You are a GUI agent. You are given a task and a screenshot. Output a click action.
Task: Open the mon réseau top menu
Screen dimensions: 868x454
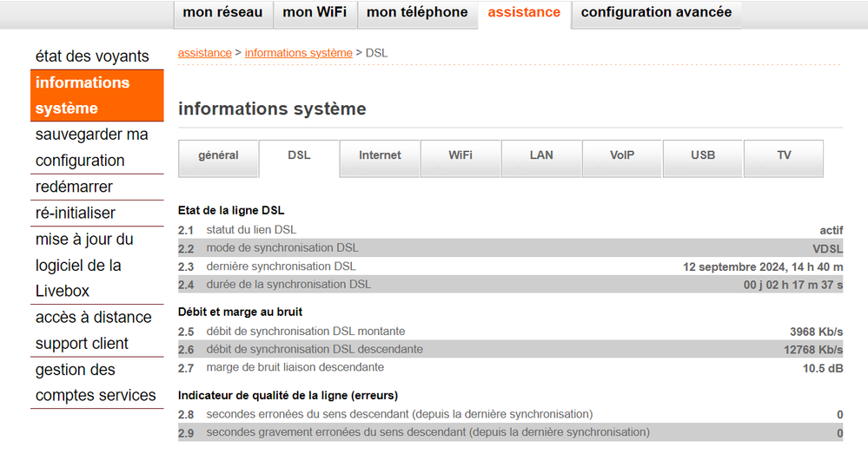[x=224, y=13]
